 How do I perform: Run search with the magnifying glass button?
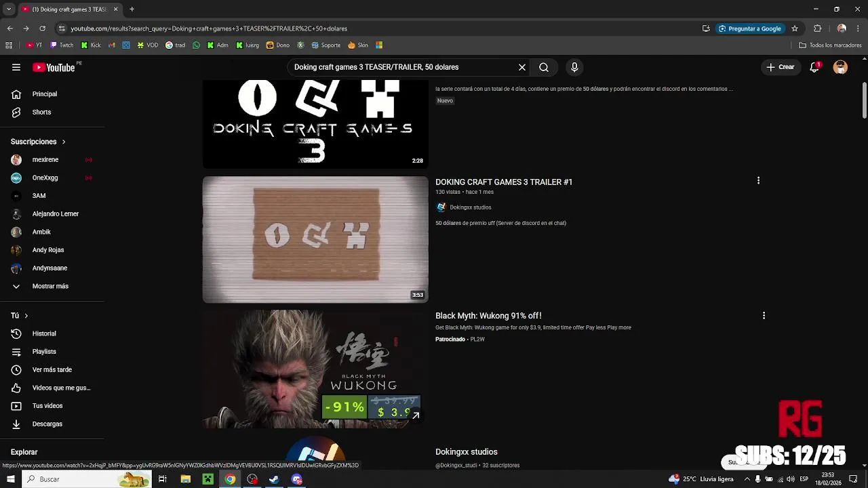point(544,67)
